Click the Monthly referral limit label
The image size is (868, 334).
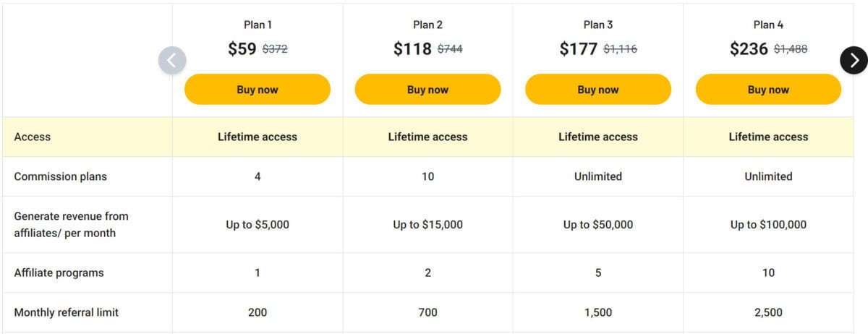(66, 312)
